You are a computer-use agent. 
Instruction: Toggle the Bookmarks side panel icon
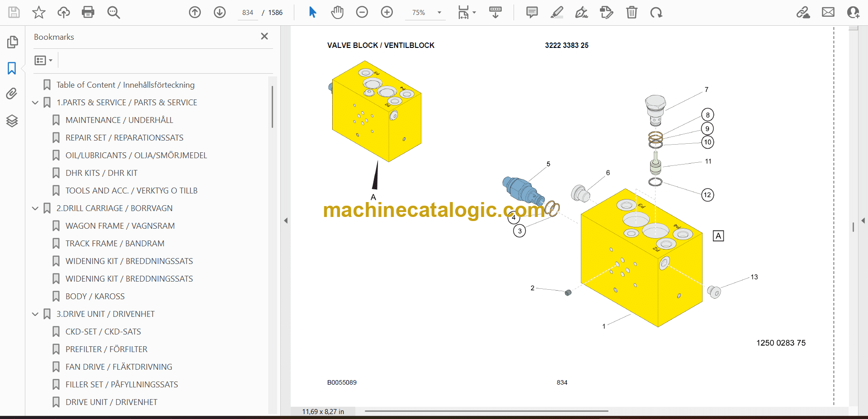tap(12, 68)
